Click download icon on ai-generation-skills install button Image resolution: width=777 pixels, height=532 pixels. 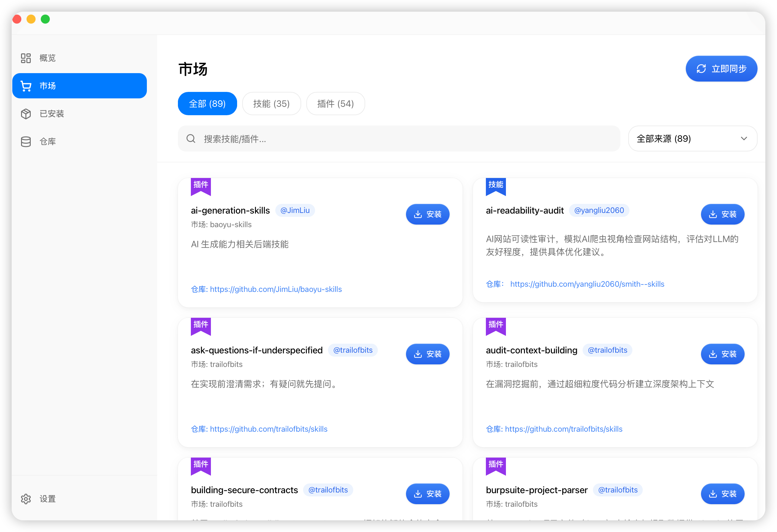pyautogui.click(x=418, y=214)
